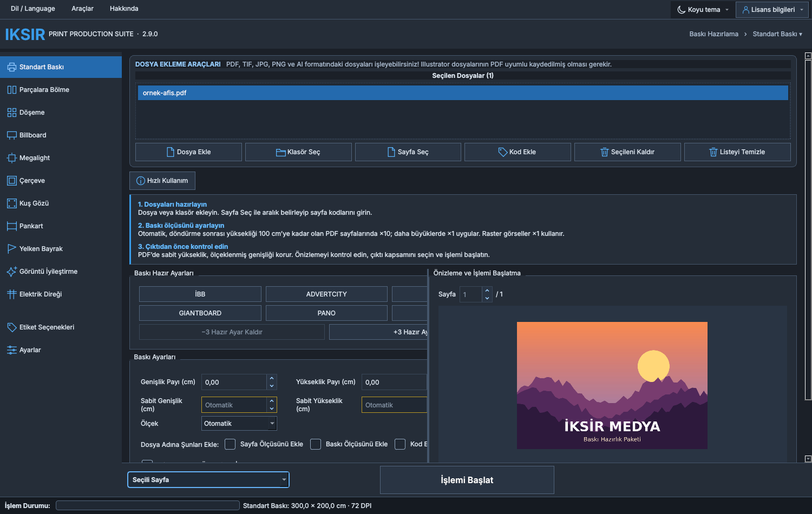Click the Standart Baskı printer icon
This screenshot has height=514, width=812.
pyautogui.click(x=11, y=67)
